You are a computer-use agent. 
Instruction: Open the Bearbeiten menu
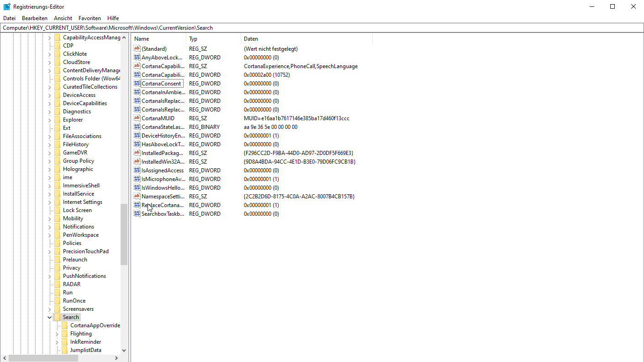[x=35, y=18]
